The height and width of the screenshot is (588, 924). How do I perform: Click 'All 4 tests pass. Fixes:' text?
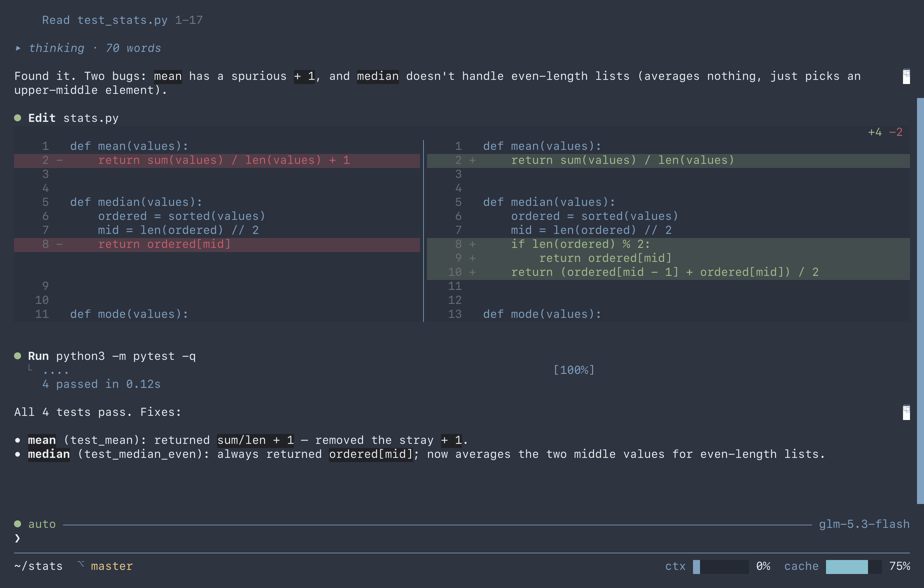click(x=98, y=412)
